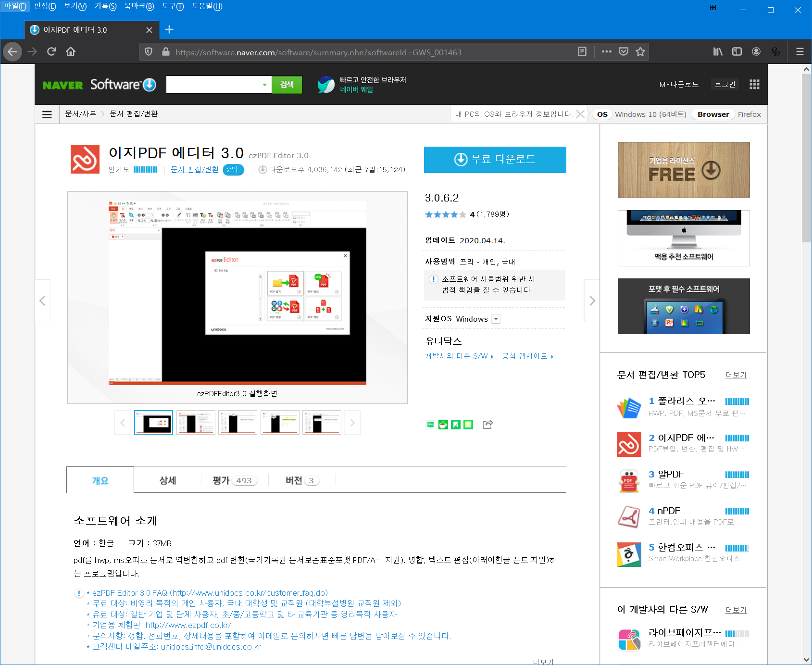
Task: Open the 알PDF icon in TOP5
Action: (x=629, y=481)
